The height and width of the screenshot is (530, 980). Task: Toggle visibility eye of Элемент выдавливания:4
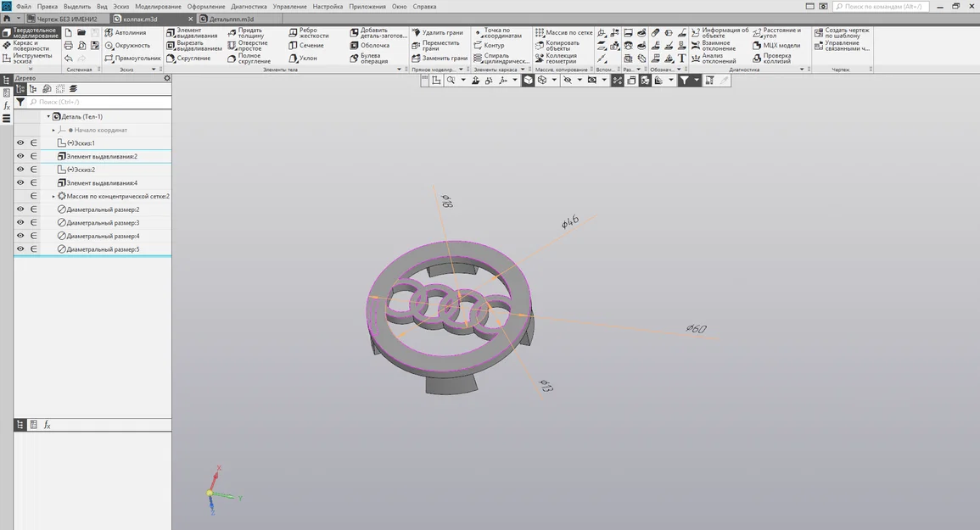click(x=20, y=182)
